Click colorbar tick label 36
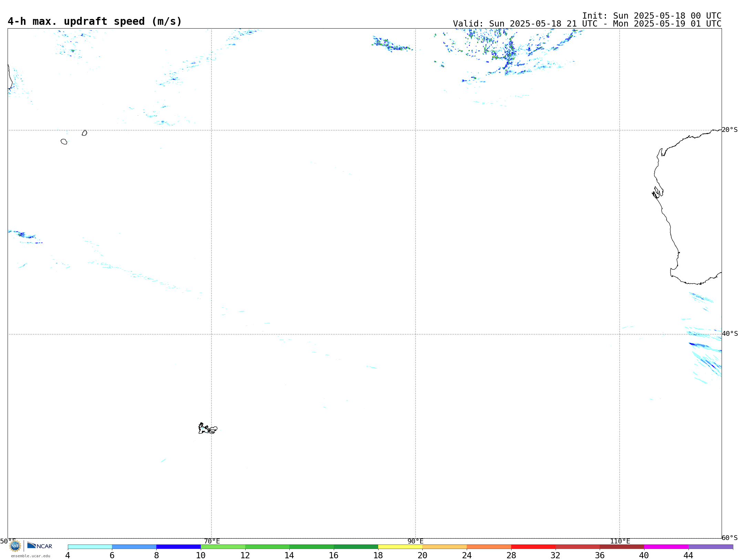Viewport: 744px width, 560px height. coord(600,555)
